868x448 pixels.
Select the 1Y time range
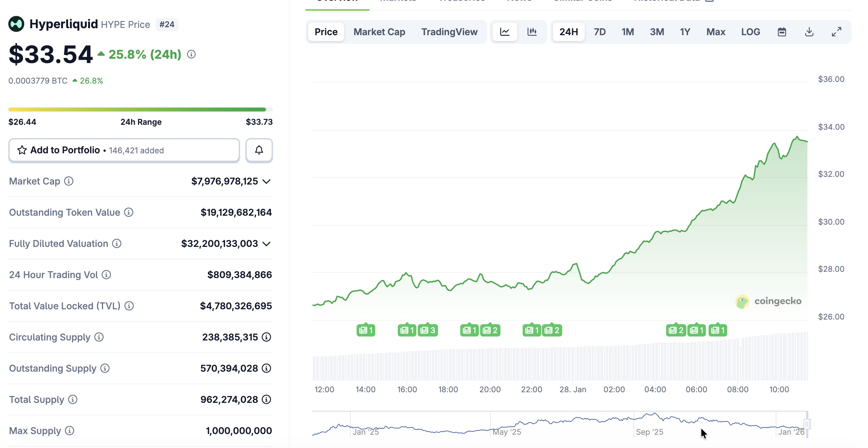pos(685,32)
